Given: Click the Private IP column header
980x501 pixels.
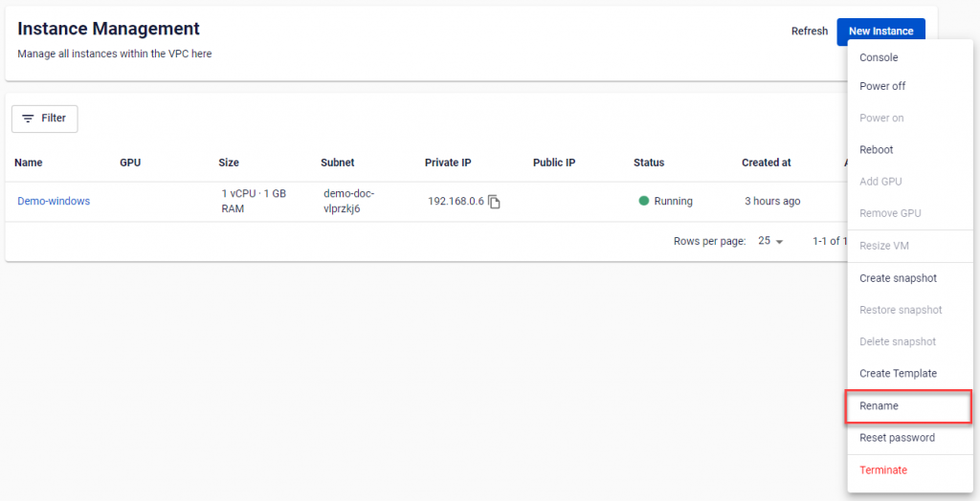Looking at the screenshot, I should click(x=448, y=163).
